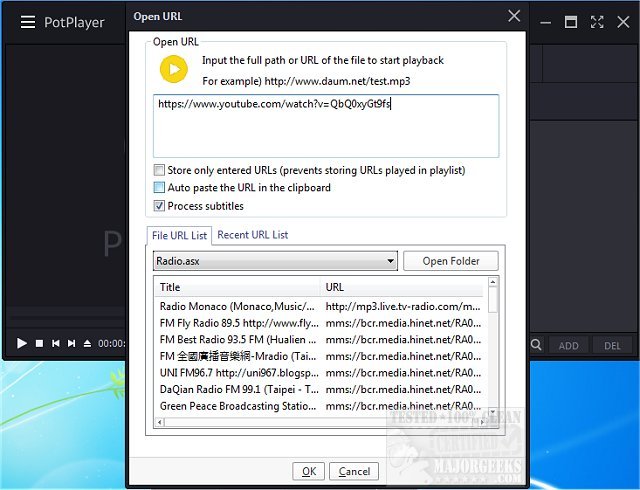Click the yellow play icon in Open URL
The image size is (640, 490).
pos(174,69)
